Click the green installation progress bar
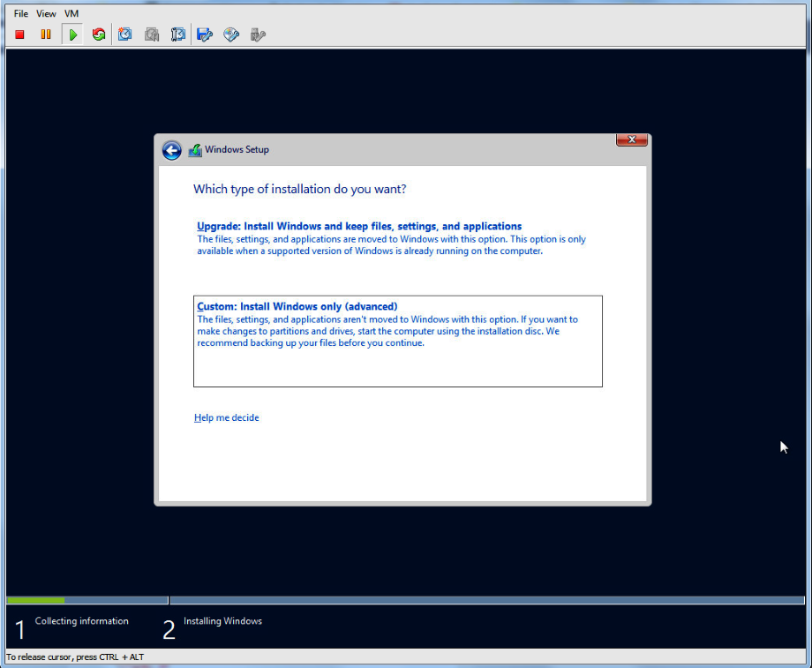 pos(35,600)
